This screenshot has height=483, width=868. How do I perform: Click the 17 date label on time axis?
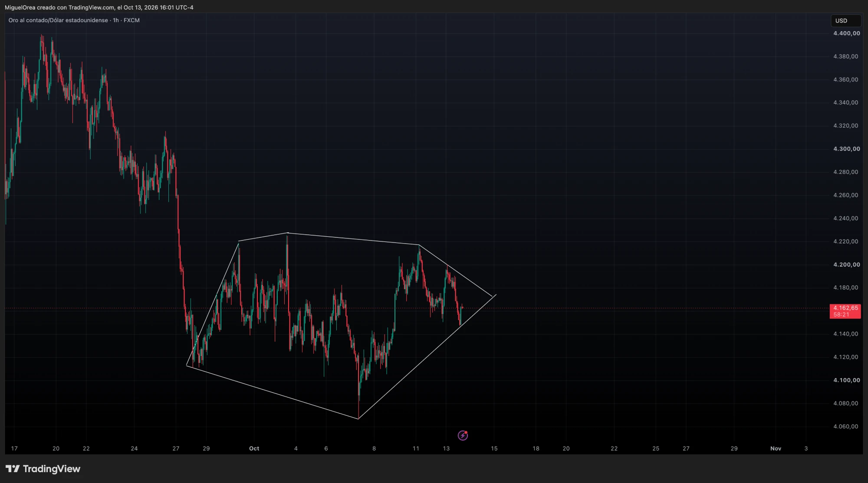click(x=14, y=448)
